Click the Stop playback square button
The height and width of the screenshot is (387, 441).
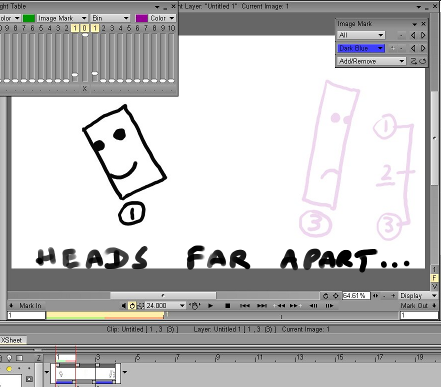click(x=228, y=306)
